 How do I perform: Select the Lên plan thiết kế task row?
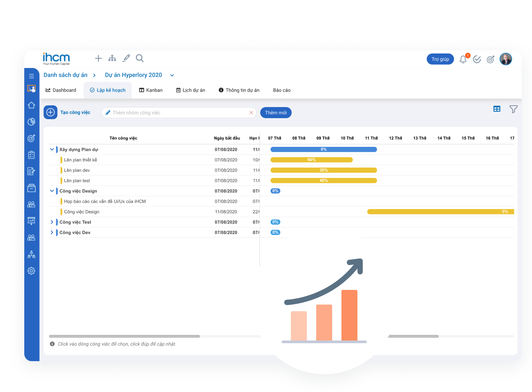coord(154,160)
